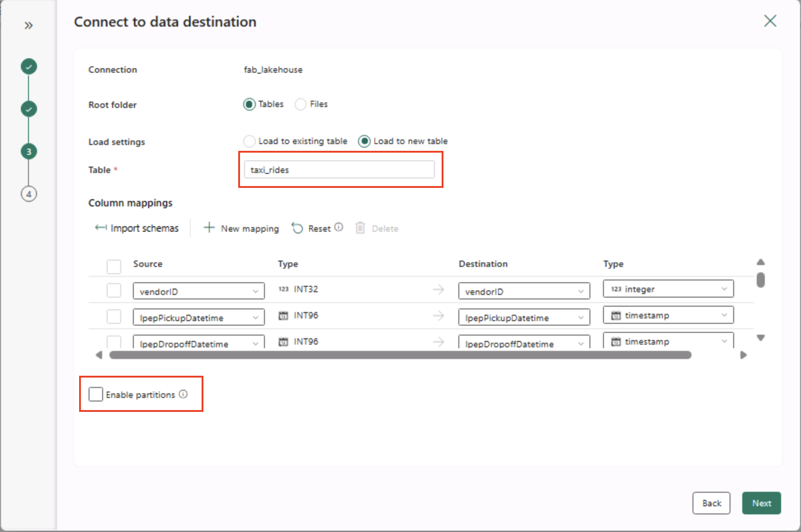This screenshot has height=532, width=801.
Task: Open integer destination type dropdown
Action: tap(668, 289)
